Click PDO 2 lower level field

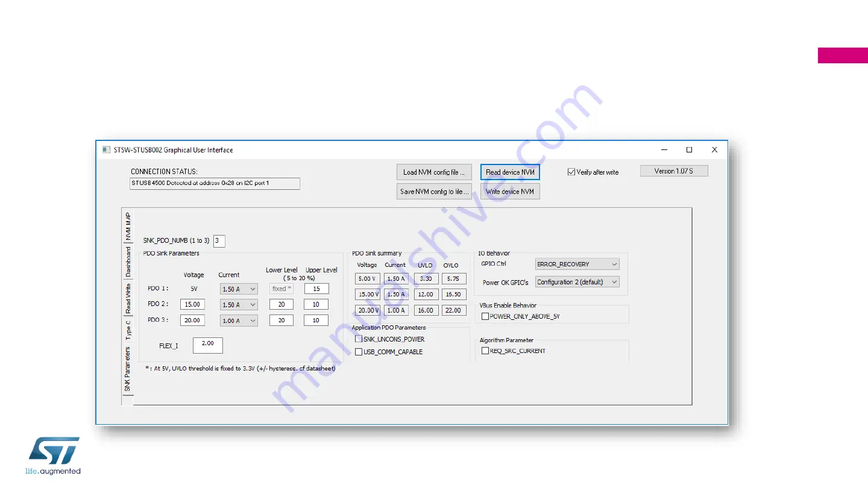281,304
